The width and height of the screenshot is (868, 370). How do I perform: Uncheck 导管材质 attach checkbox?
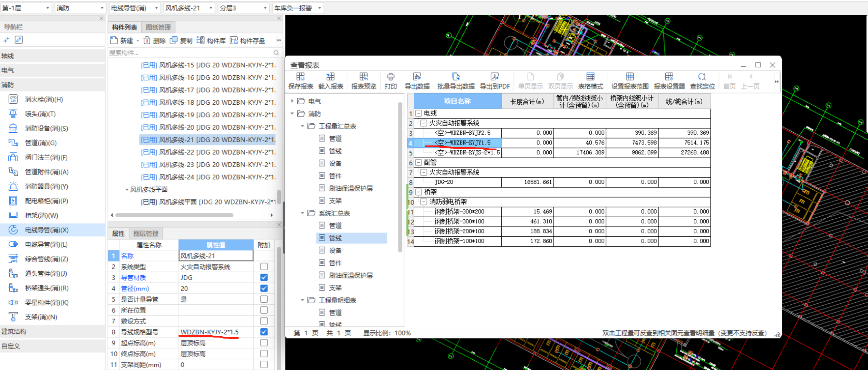click(x=264, y=277)
